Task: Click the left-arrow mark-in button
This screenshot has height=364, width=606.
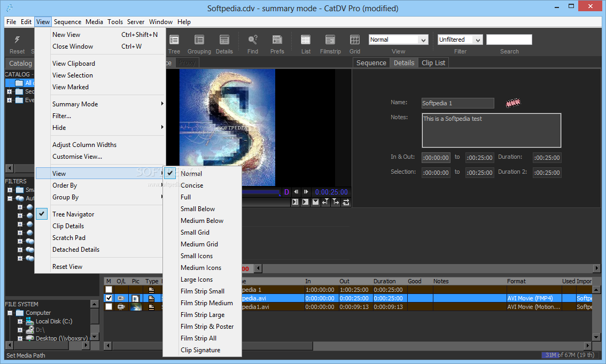Action: coord(325,202)
